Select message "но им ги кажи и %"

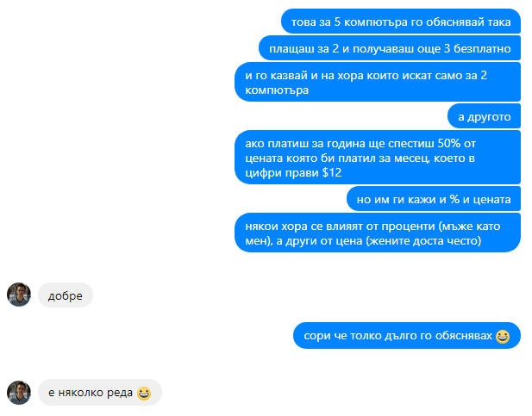pos(434,199)
